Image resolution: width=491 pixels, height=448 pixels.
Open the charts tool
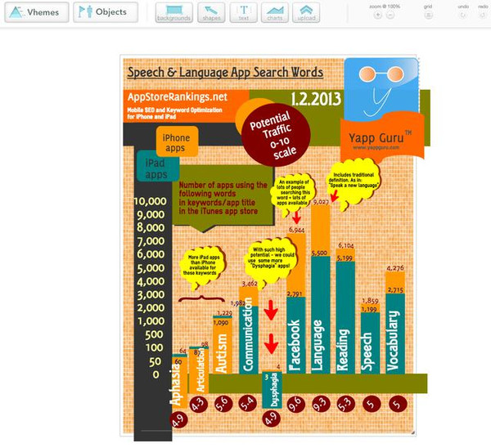click(277, 12)
